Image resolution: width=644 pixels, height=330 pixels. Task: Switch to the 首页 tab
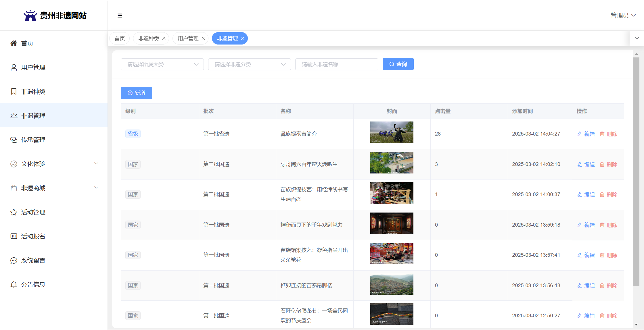[x=120, y=38]
